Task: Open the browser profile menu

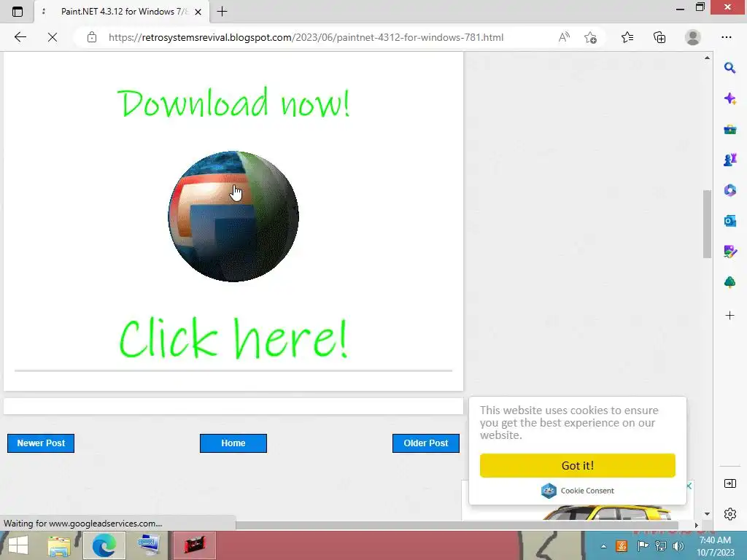Action: (x=693, y=37)
